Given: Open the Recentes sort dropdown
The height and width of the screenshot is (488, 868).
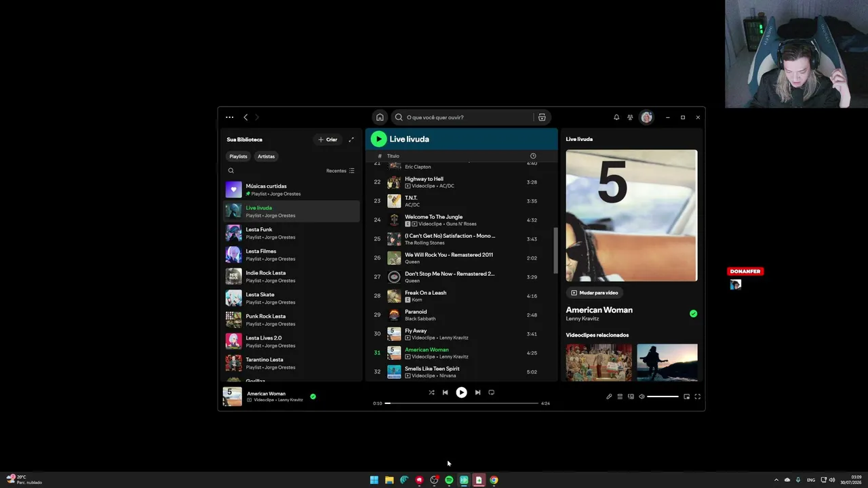Looking at the screenshot, I should point(340,171).
